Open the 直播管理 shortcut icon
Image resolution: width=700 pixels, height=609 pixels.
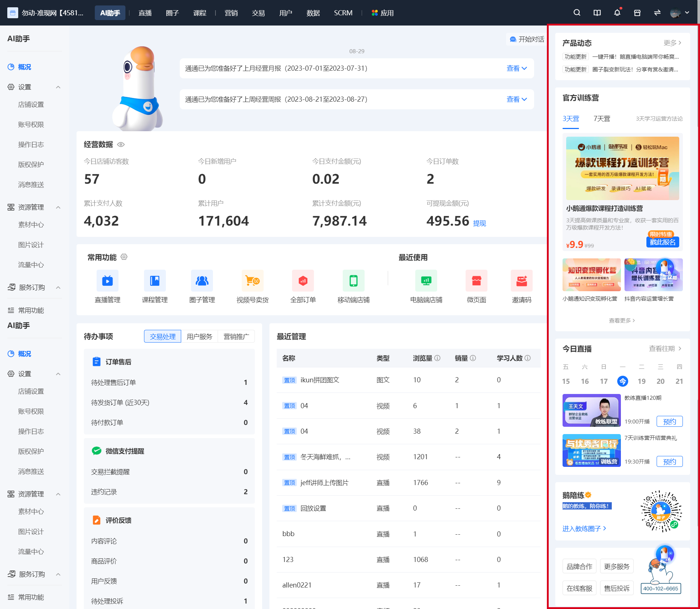click(x=108, y=281)
